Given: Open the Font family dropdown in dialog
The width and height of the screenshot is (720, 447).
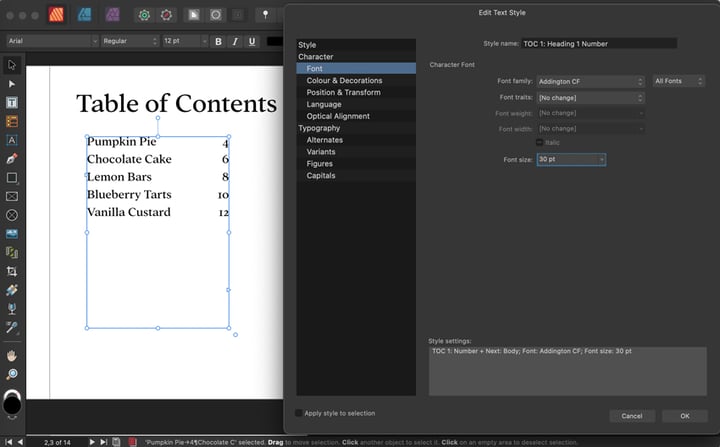Looking at the screenshot, I should 590,81.
